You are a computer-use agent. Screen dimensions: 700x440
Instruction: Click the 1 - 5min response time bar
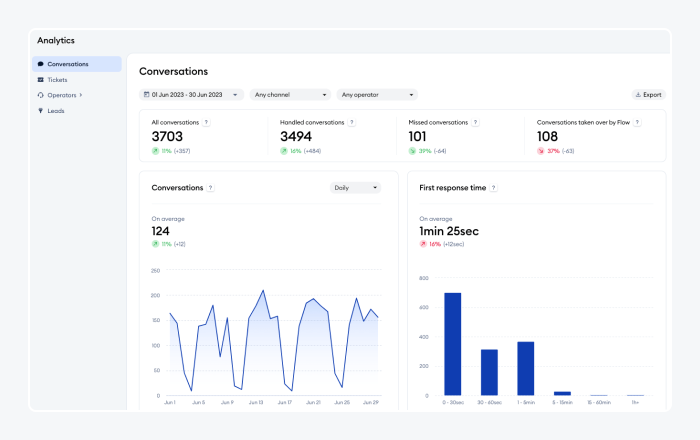pos(526,368)
